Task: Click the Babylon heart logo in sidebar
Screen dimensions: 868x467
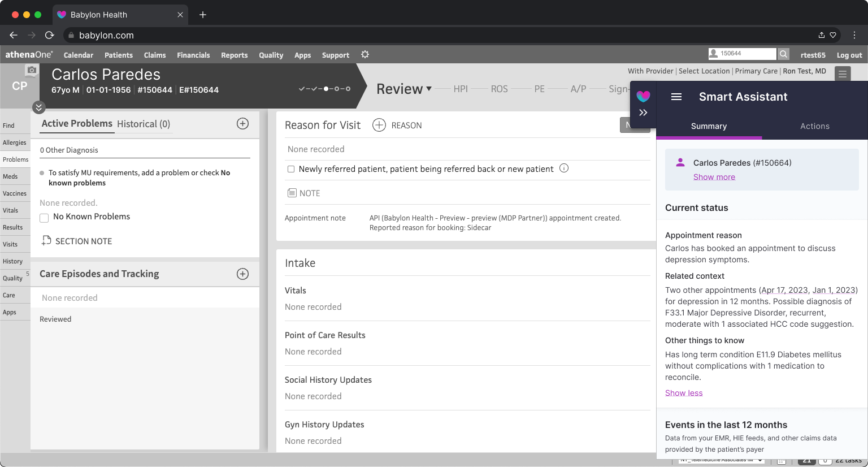Action: coord(643,96)
